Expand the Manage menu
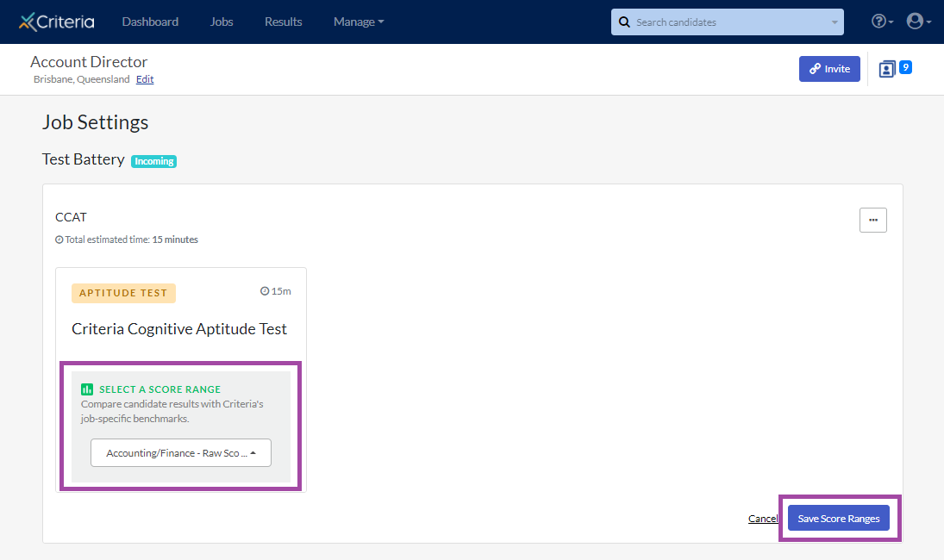The image size is (944, 560). point(359,22)
